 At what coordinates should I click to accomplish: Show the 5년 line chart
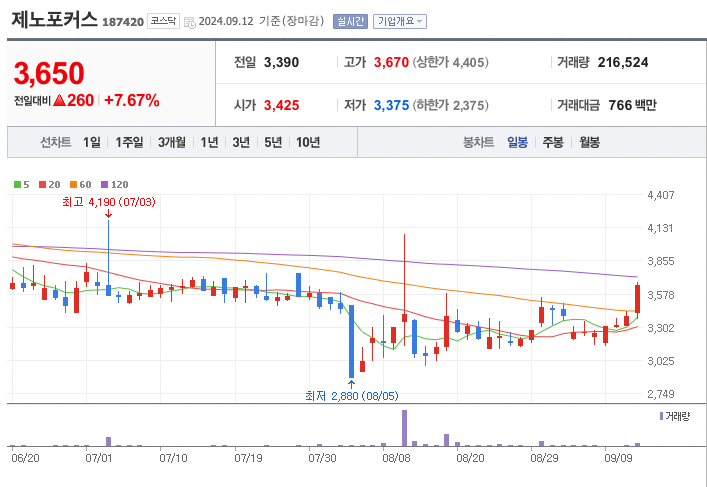pos(273,142)
